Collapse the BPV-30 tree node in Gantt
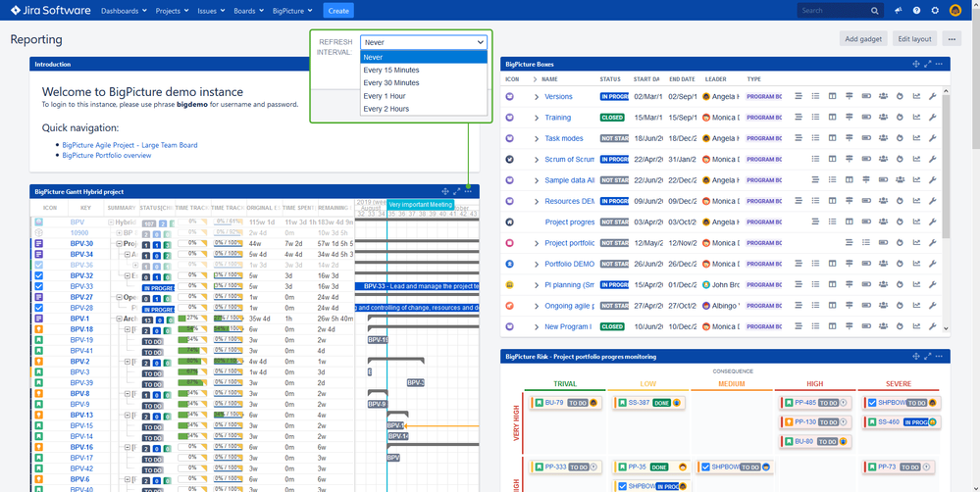This screenshot has width=980, height=492. [x=119, y=243]
